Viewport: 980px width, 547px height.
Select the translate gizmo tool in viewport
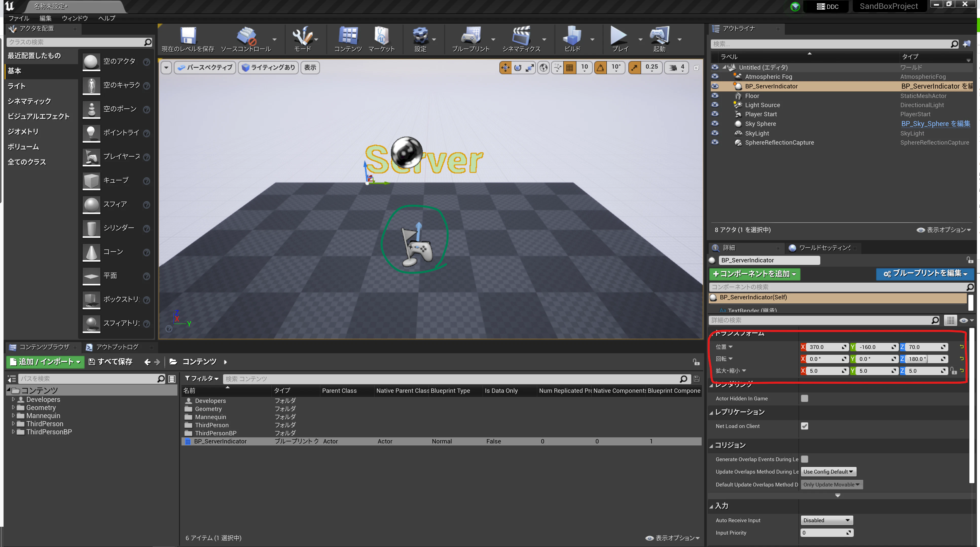pyautogui.click(x=505, y=68)
